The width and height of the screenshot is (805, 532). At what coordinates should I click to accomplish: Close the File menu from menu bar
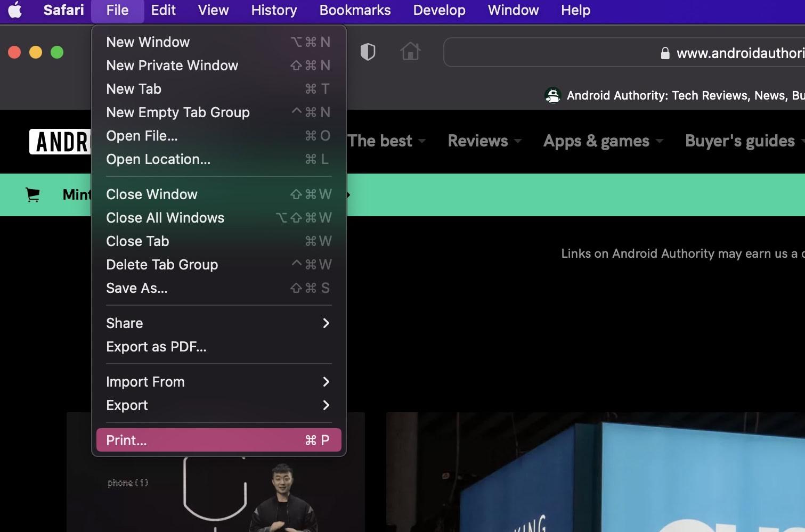click(117, 10)
